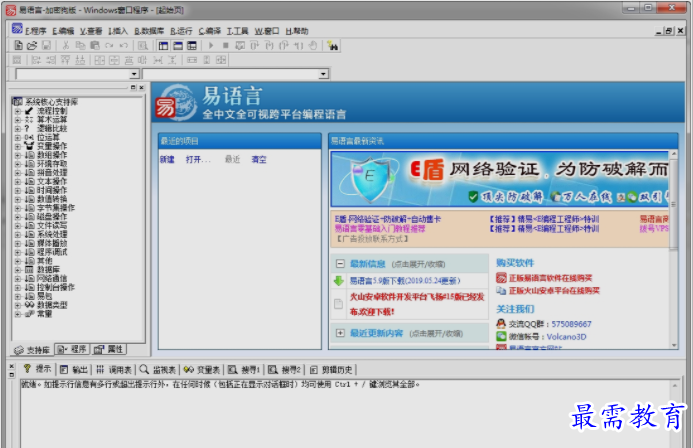Click the Save disk icon

[46, 45]
